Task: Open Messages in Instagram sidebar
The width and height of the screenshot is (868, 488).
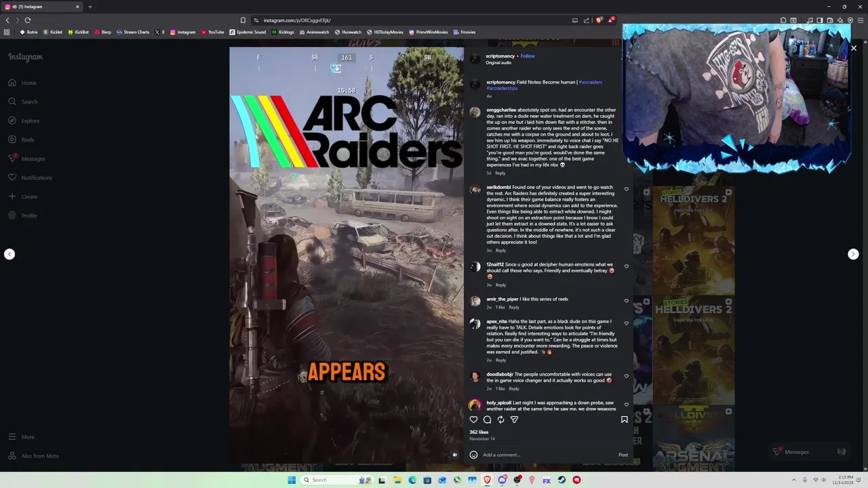Action: click(26, 159)
